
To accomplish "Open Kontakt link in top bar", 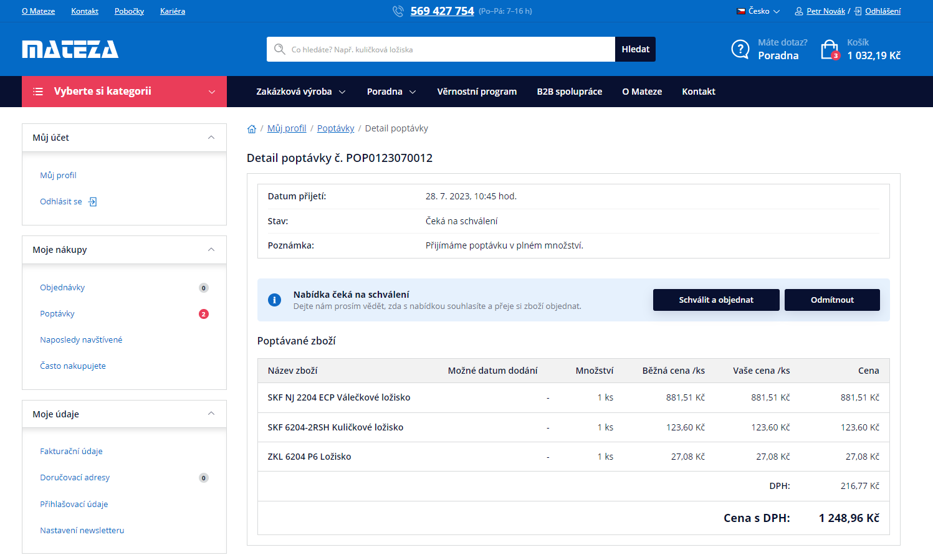I will pos(85,11).
